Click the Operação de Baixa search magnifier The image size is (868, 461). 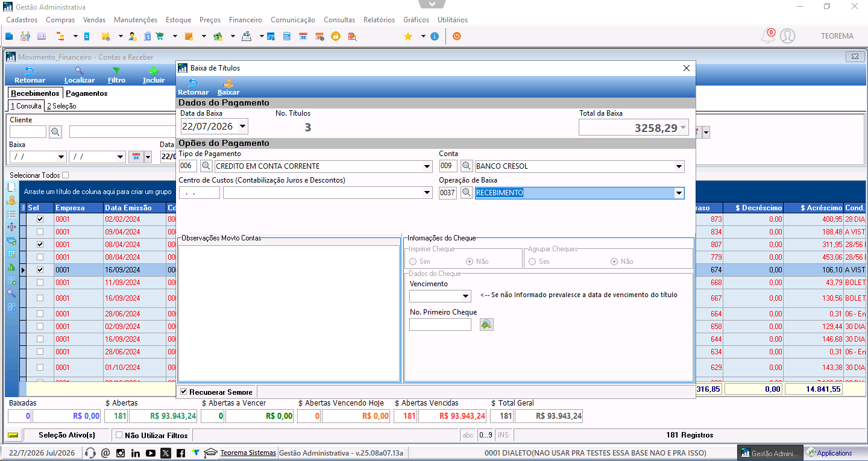tap(466, 193)
